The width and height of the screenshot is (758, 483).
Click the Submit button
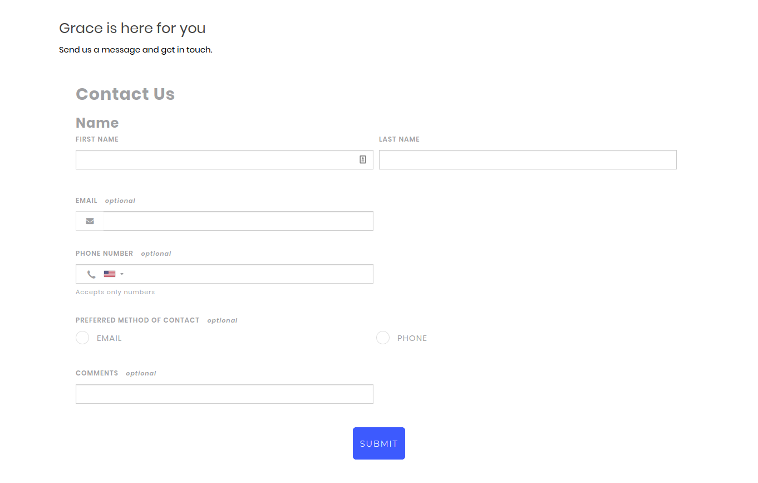click(379, 443)
